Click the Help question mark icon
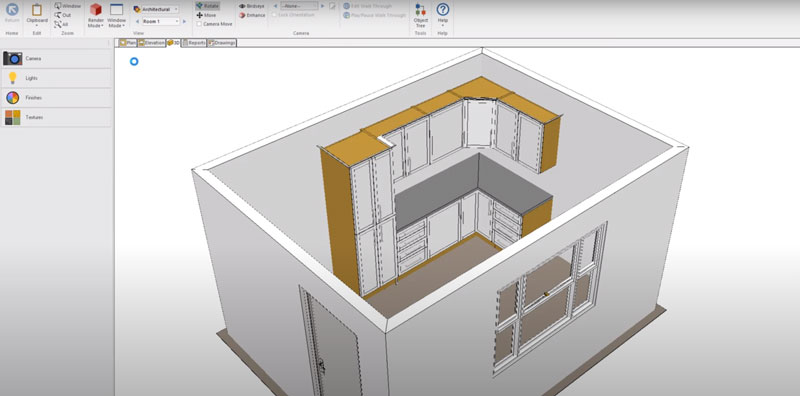Image resolution: width=800 pixels, height=396 pixels. click(x=443, y=9)
